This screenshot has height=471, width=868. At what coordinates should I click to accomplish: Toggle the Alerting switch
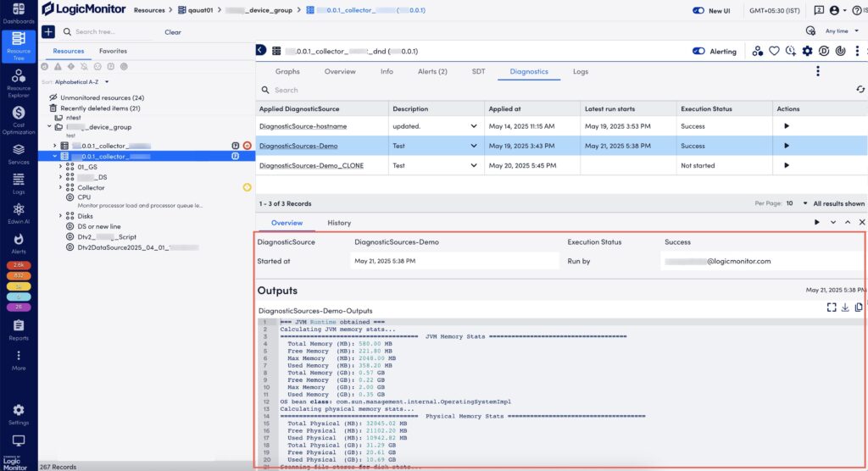pos(698,51)
